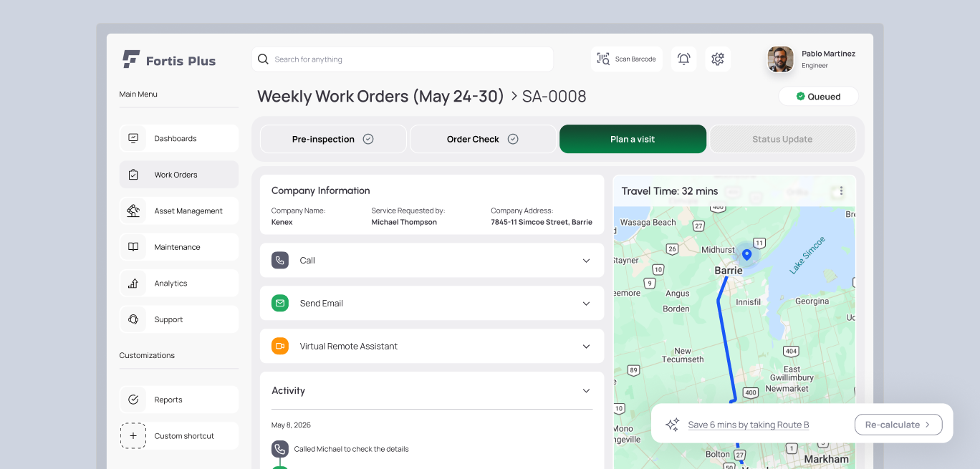Image resolution: width=980 pixels, height=469 pixels.
Task: Click the Reports checkmark circle icon
Action: (133, 400)
